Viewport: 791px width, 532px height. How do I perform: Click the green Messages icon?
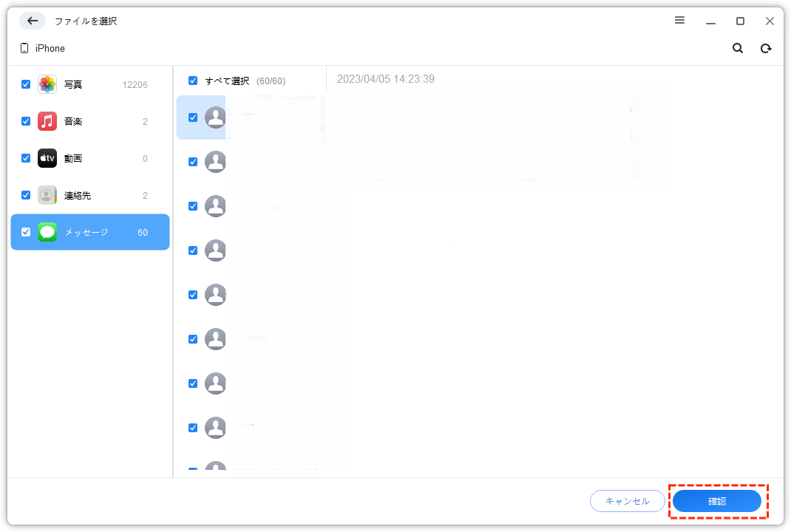pyautogui.click(x=47, y=232)
